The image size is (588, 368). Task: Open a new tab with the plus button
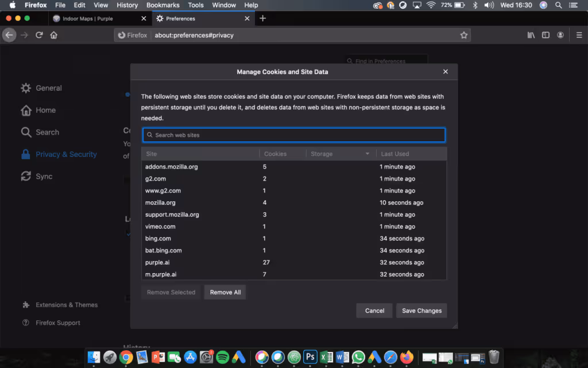262,18
